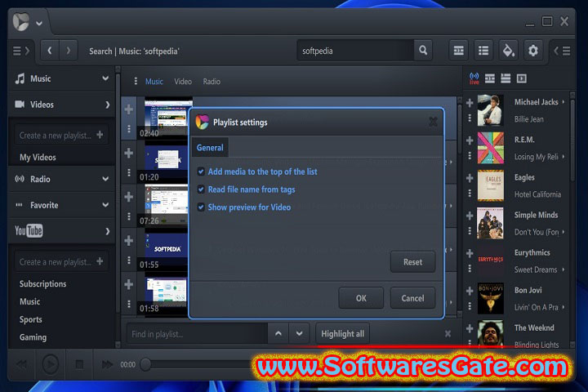The height and width of the screenshot is (392, 588).
Task: Click the stop button
Action: coord(79,364)
